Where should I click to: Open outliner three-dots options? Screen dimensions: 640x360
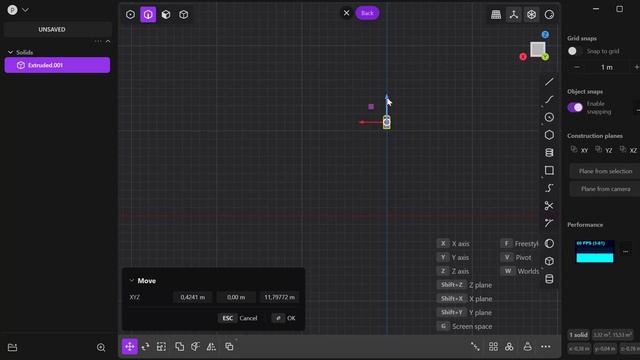click(98, 41)
